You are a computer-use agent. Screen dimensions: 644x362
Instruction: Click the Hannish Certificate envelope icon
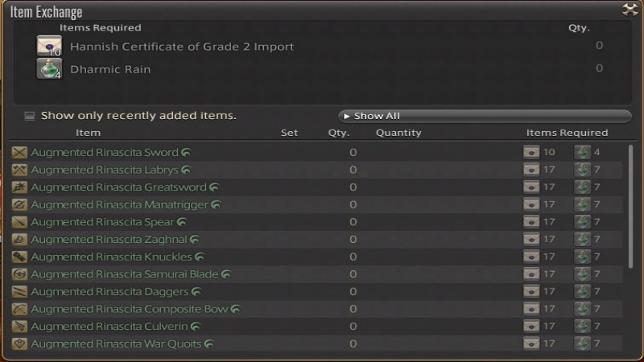pos(49,47)
